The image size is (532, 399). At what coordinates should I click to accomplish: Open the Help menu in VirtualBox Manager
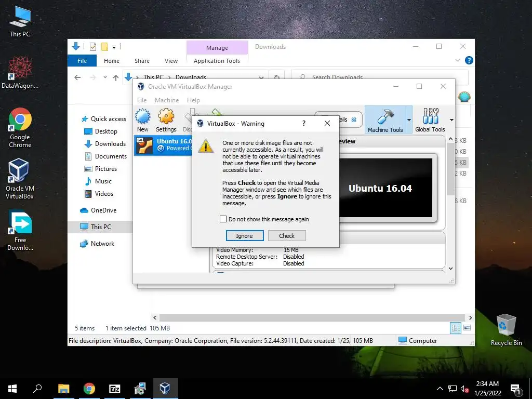point(193,100)
